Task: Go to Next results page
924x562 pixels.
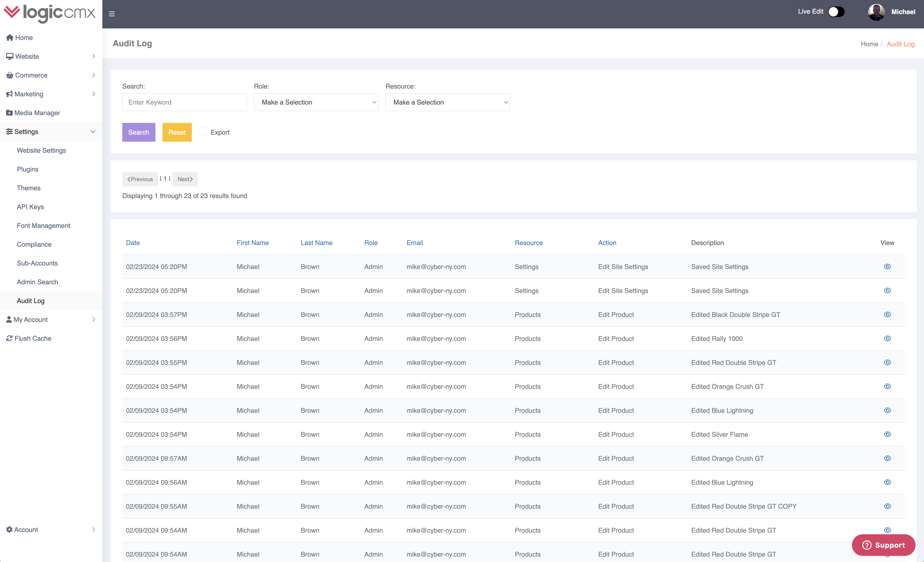Action: (185, 179)
